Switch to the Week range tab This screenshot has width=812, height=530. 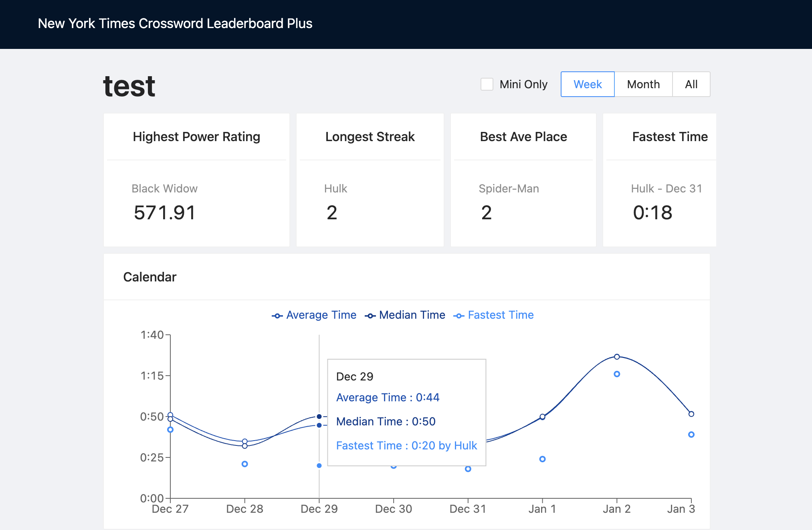pos(587,84)
